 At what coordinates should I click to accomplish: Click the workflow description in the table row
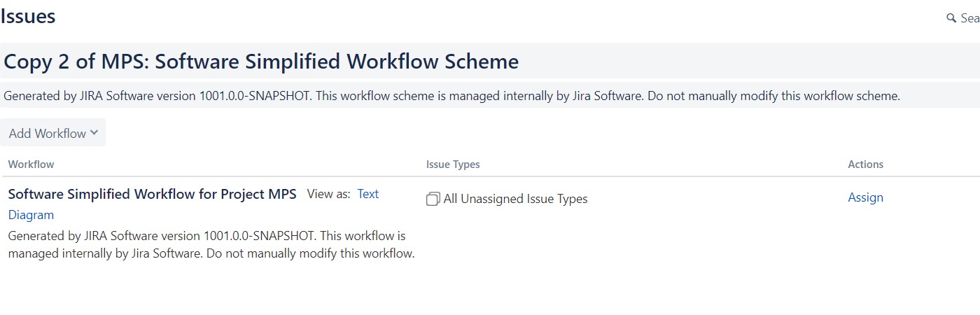pos(211,244)
